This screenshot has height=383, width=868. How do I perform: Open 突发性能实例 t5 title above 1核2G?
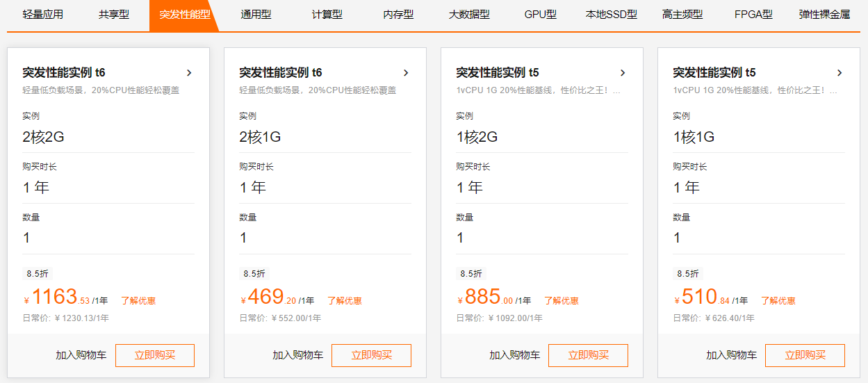[x=498, y=72]
